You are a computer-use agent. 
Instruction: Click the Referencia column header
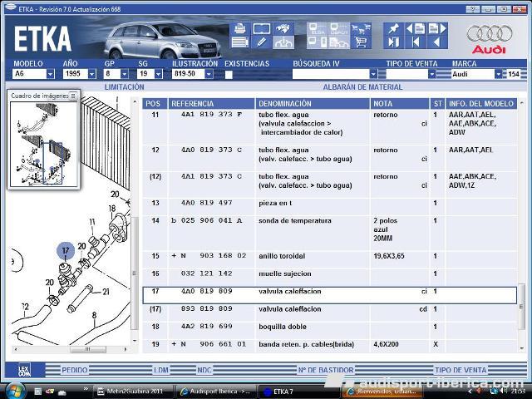[211, 104]
